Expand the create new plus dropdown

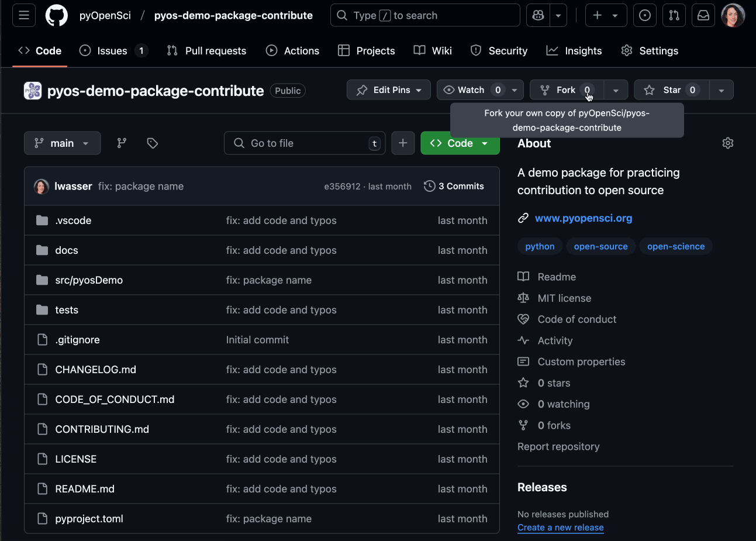click(x=606, y=15)
